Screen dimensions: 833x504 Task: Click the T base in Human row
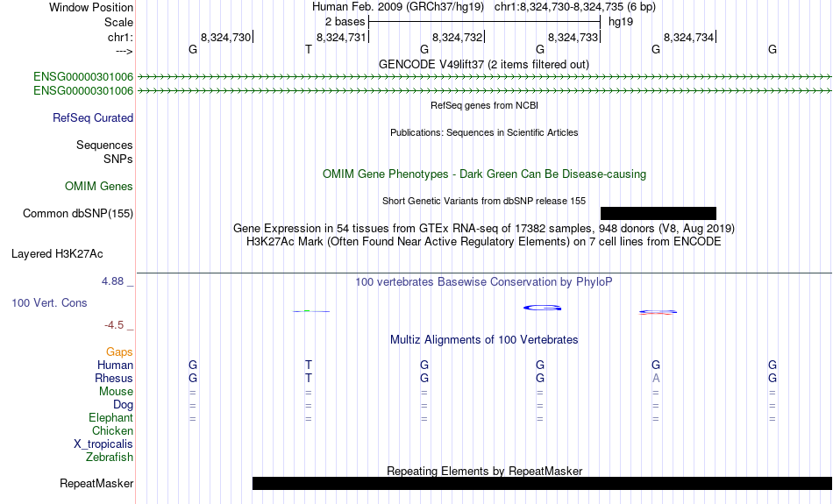(308, 365)
